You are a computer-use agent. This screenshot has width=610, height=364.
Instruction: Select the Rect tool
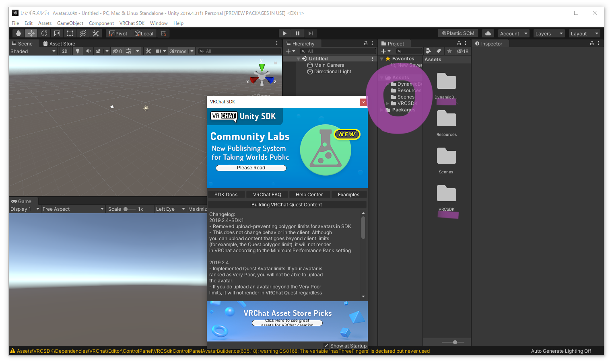pyautogui.click(x=70, y=33)
